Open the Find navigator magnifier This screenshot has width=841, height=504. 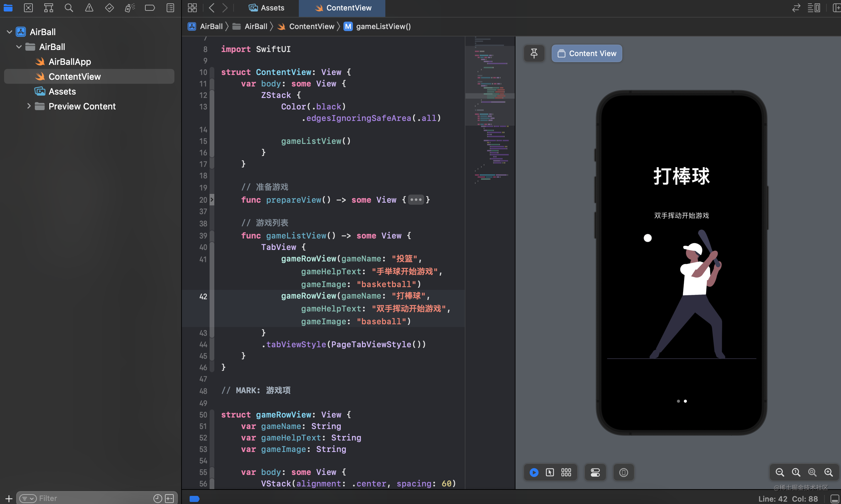click(x=69, y=7)
